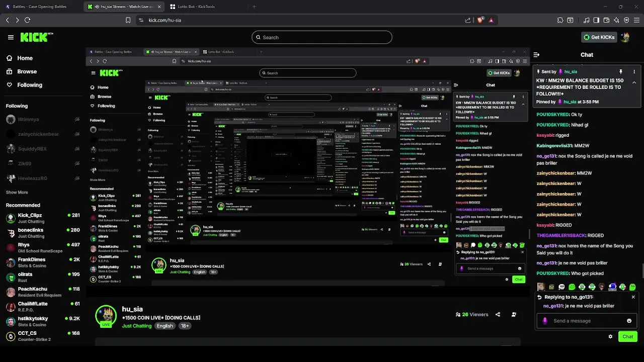
Task: Click the Kick search box
Action: click(322, 37)
